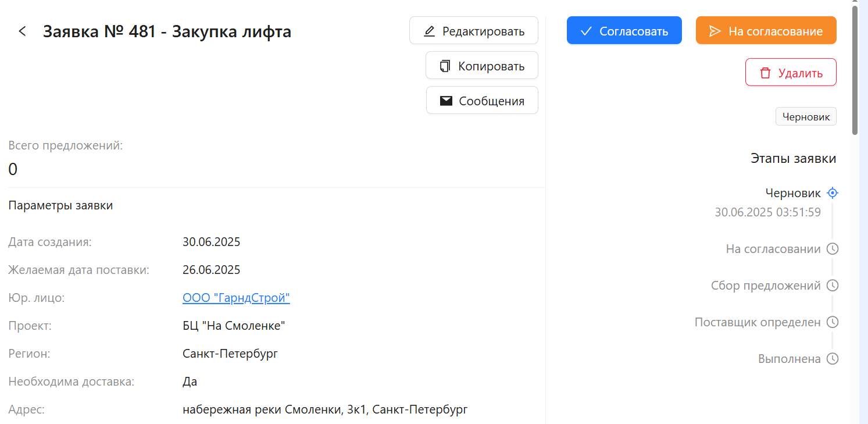Click the Всего предложений label

[66, 145]
